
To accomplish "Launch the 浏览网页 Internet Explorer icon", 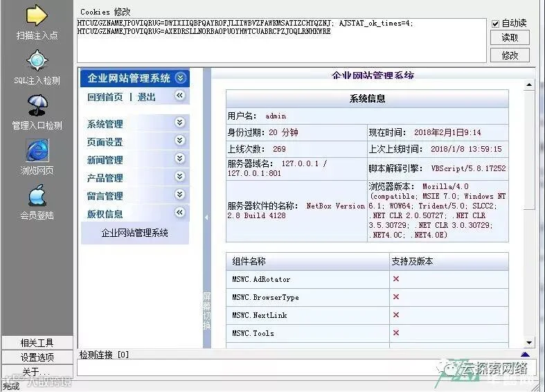I will 37,150.
